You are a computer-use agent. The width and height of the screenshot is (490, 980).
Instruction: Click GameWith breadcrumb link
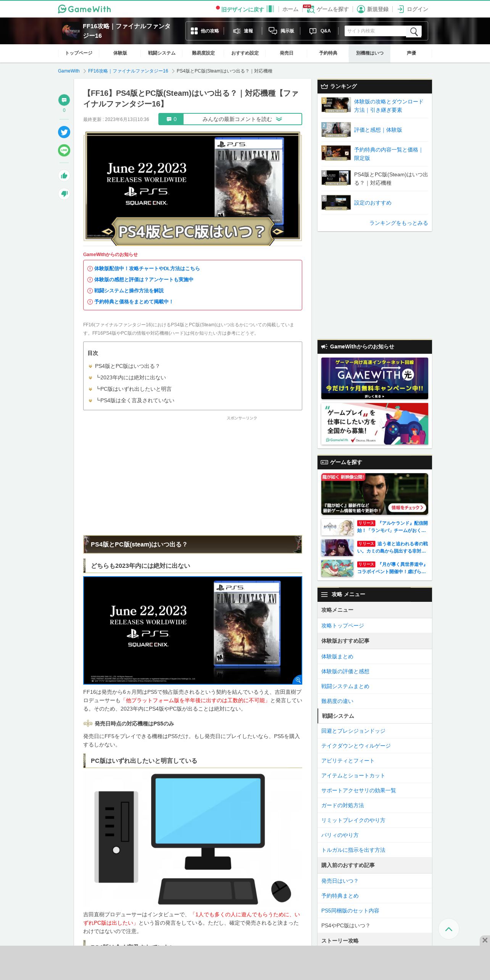point(69,71)
